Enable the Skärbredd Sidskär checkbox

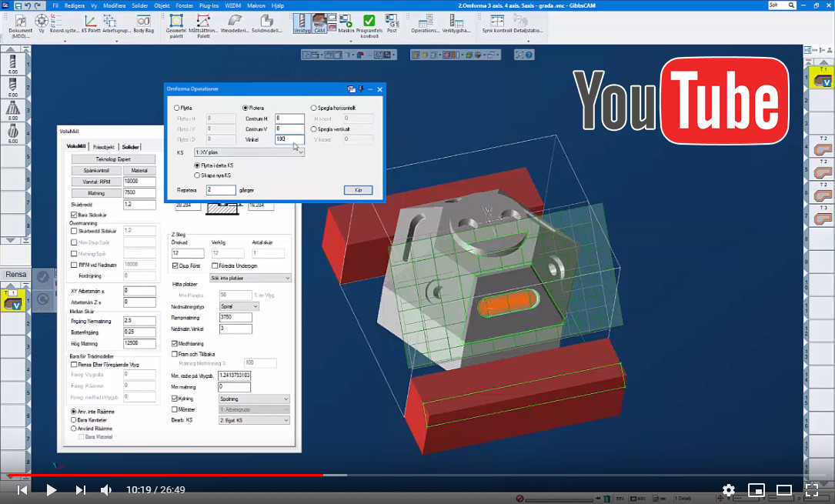[74, 231]
